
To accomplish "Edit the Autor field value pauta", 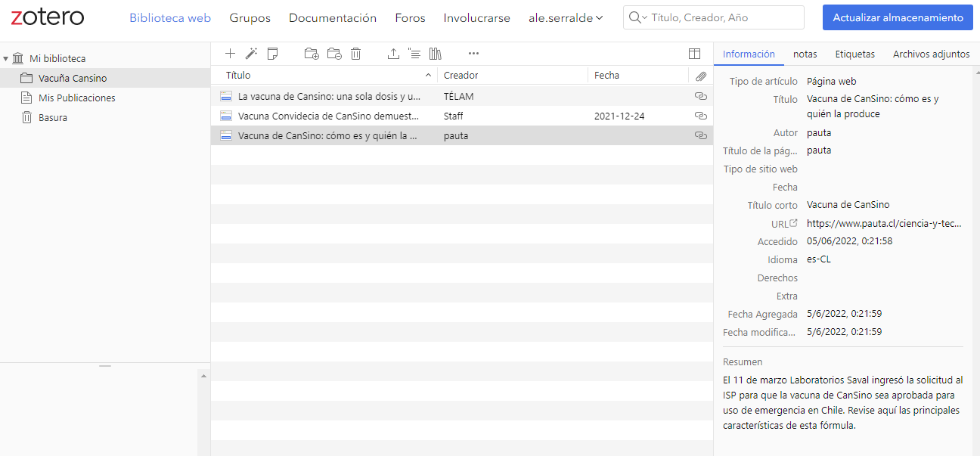I will pos(819,132).
